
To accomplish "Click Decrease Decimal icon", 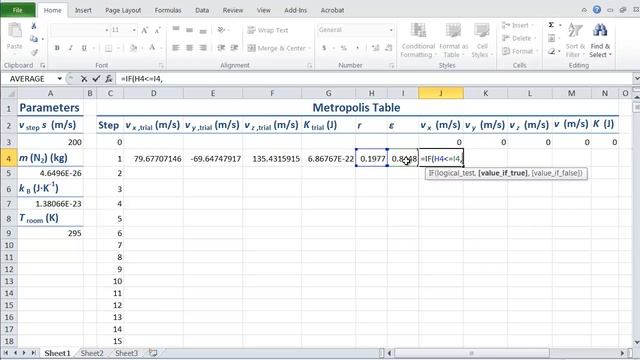I will click(x=389, y=48).
